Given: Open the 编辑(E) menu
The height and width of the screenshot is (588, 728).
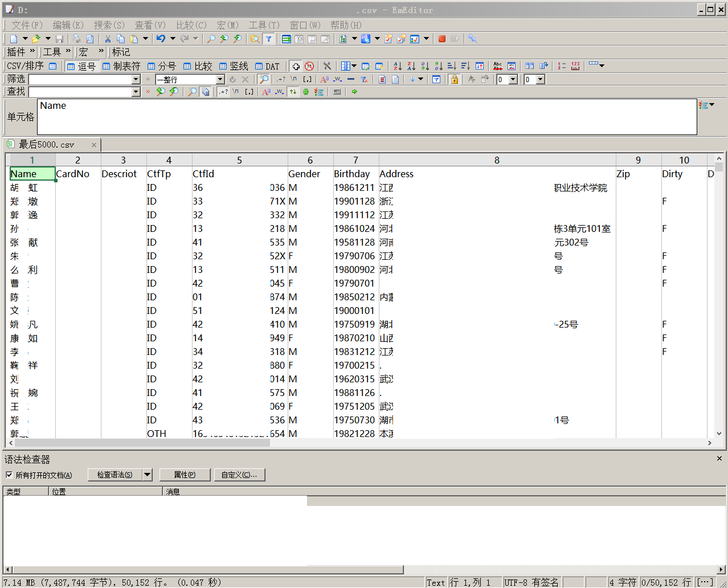Looking at the screenshot, I should [x=68, y=25].
